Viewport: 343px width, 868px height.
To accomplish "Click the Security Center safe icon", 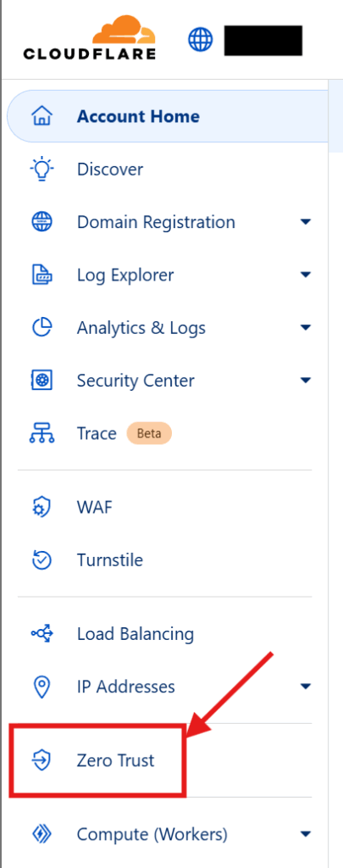I will coord(42,381).
